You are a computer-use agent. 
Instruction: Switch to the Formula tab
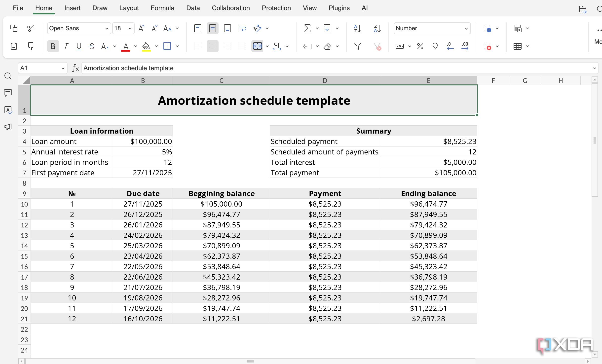(162, 8)
